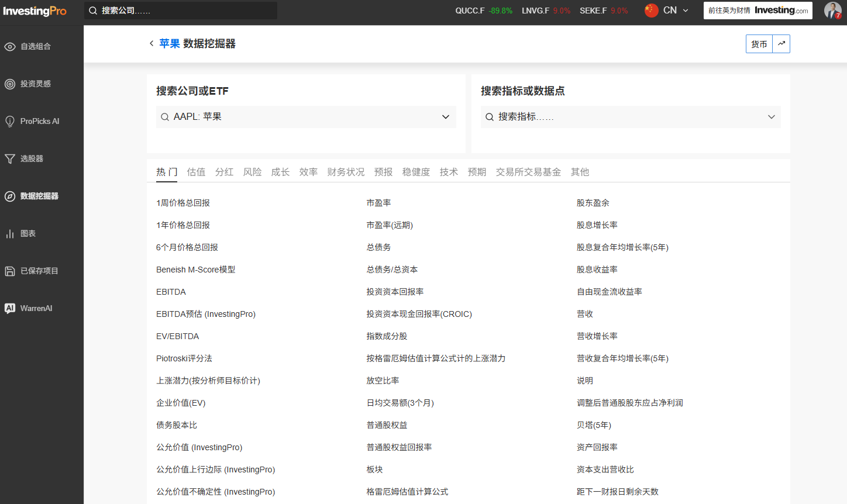Open the 放空比率 metric

[x=383, y=381]
